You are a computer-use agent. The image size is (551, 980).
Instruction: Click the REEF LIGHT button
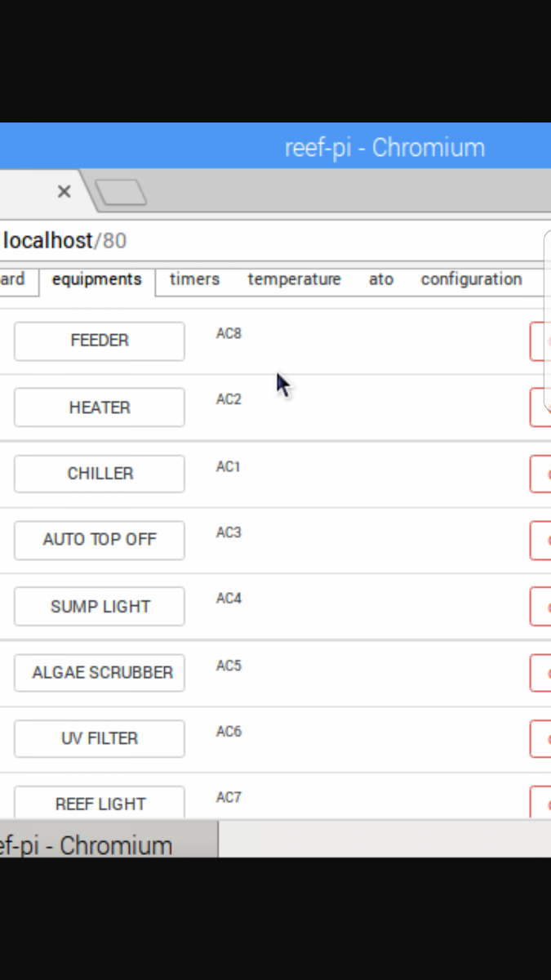[100, 802]
